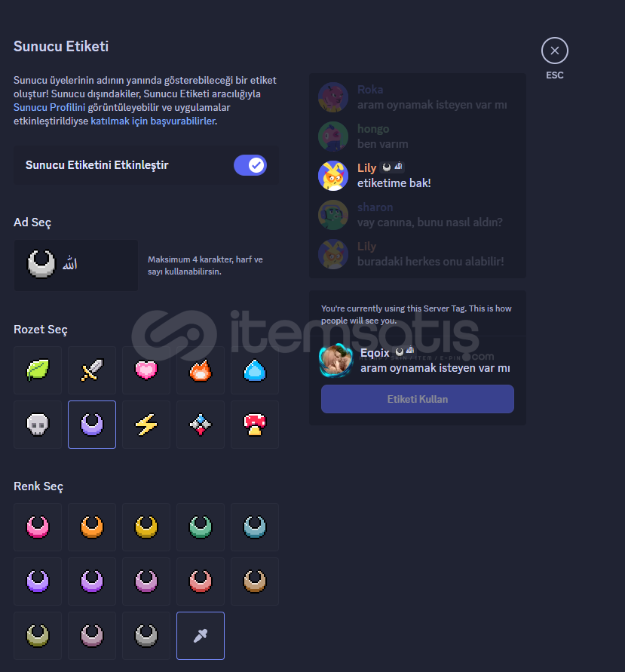This screenshot has height=672, width=625.
Task: Choose the sword badge
Action: click(92, 370)
